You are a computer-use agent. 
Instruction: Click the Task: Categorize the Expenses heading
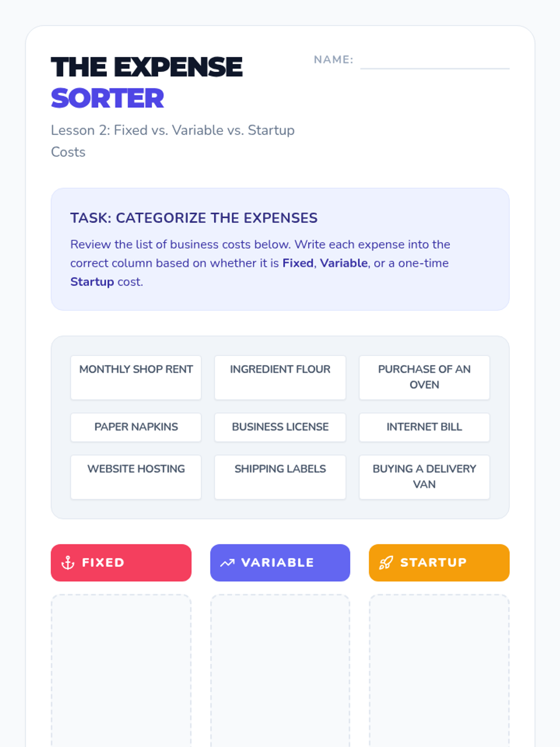(194, 218)
